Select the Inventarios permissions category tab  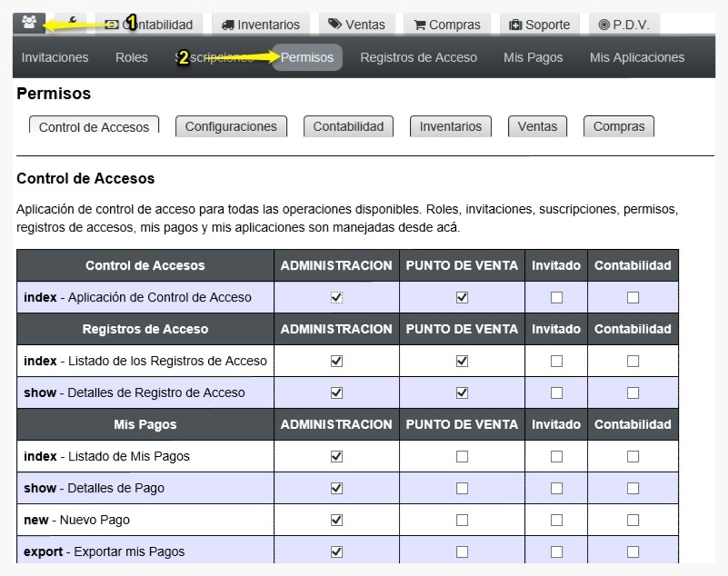(x=451, y=126)
